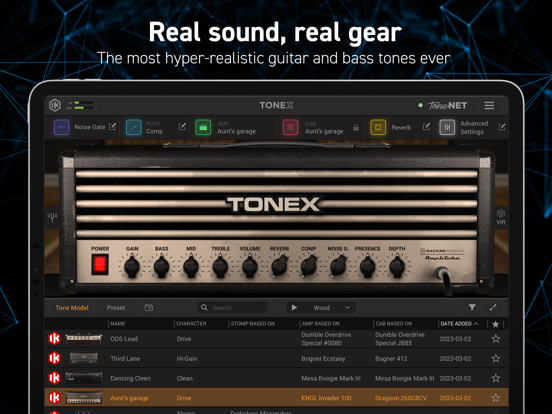Toggle the Reverb module icon
Viewport: 552px width, 414px height.
pyautogui.click(x=378, y=127)
